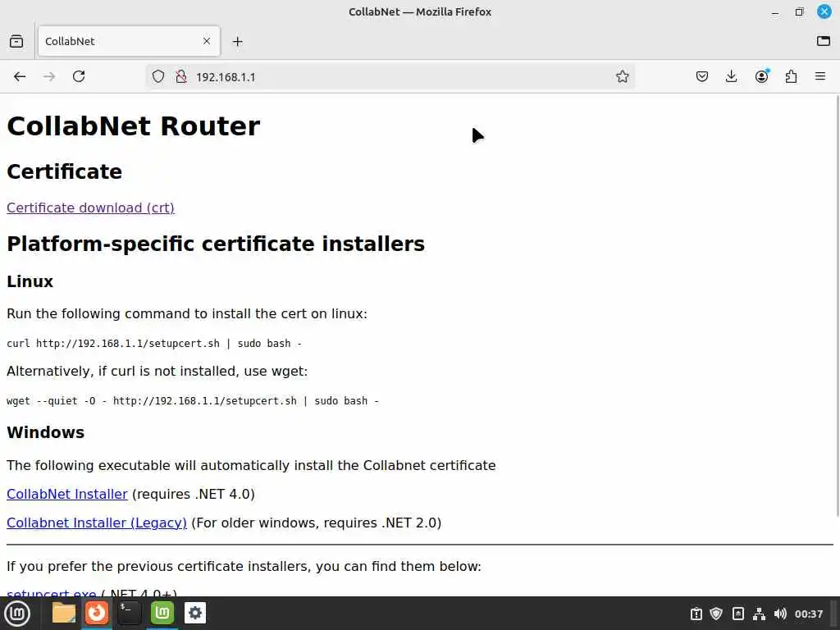The height and width of the screenshot is (630, 840).
Task: Reload the current page
Action: (79, 76)
